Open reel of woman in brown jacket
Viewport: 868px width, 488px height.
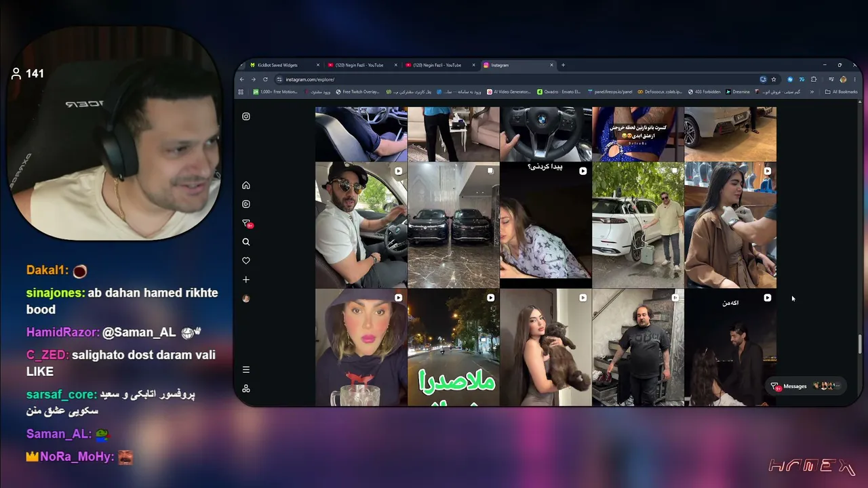click(x=730, y=225)
